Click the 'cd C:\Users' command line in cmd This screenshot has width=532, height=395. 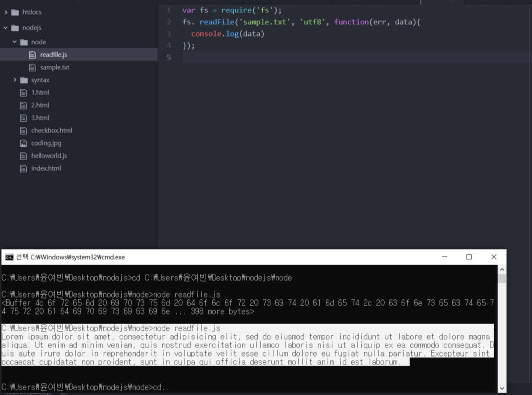point(147,278)
